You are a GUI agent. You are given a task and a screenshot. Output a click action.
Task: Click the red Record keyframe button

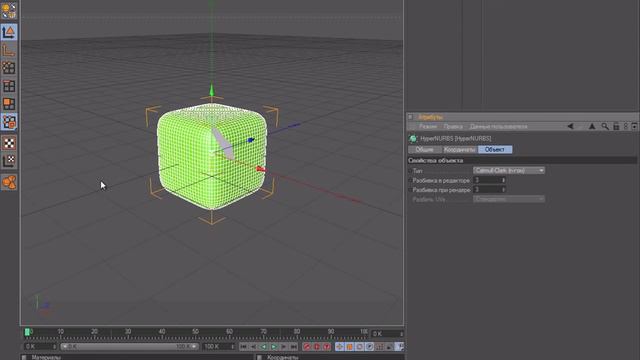(307, 347)
